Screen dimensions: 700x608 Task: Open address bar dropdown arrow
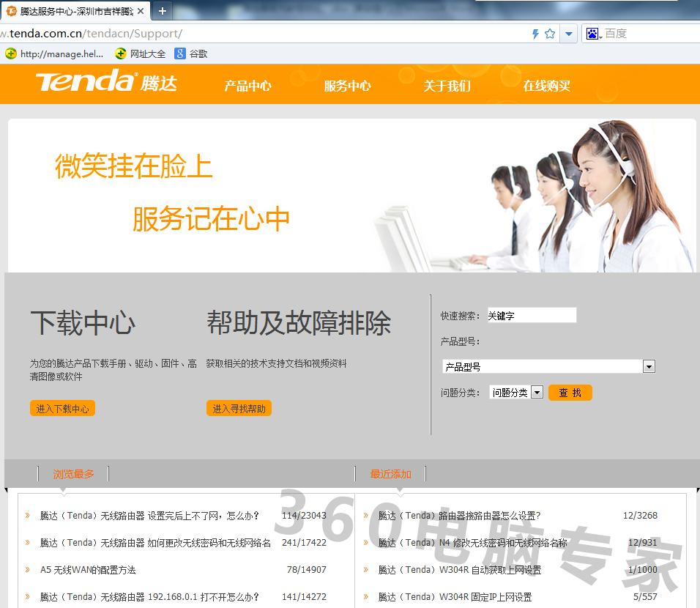point(569,34)
